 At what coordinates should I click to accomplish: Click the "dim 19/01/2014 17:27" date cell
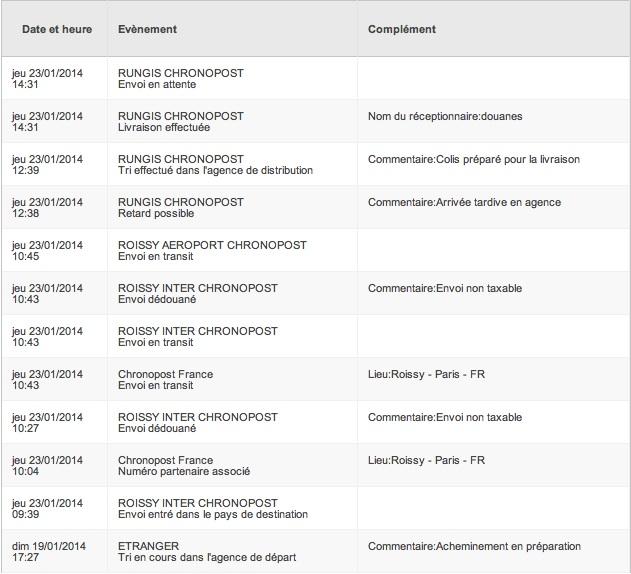coord(49,552)
